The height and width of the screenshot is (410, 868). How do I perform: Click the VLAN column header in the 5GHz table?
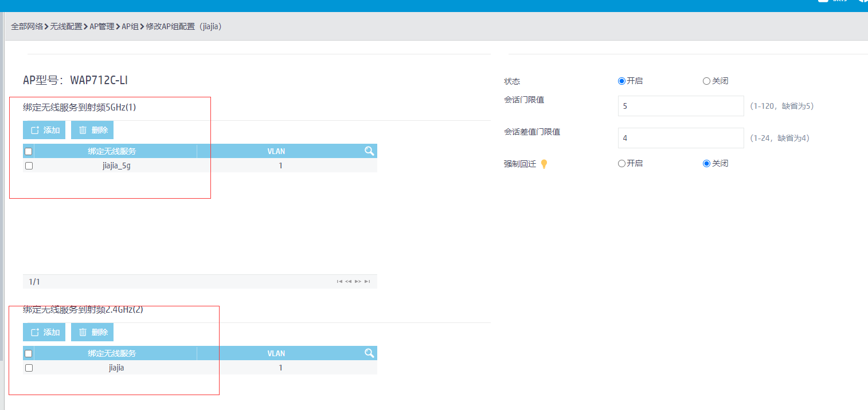pyautogui.click(x=276, y=151)
